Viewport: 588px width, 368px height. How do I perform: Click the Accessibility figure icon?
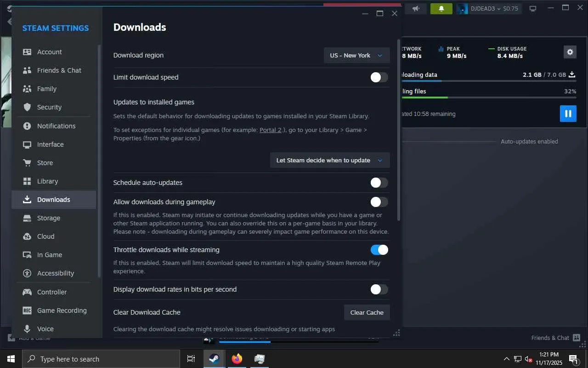tap(27, 273)
